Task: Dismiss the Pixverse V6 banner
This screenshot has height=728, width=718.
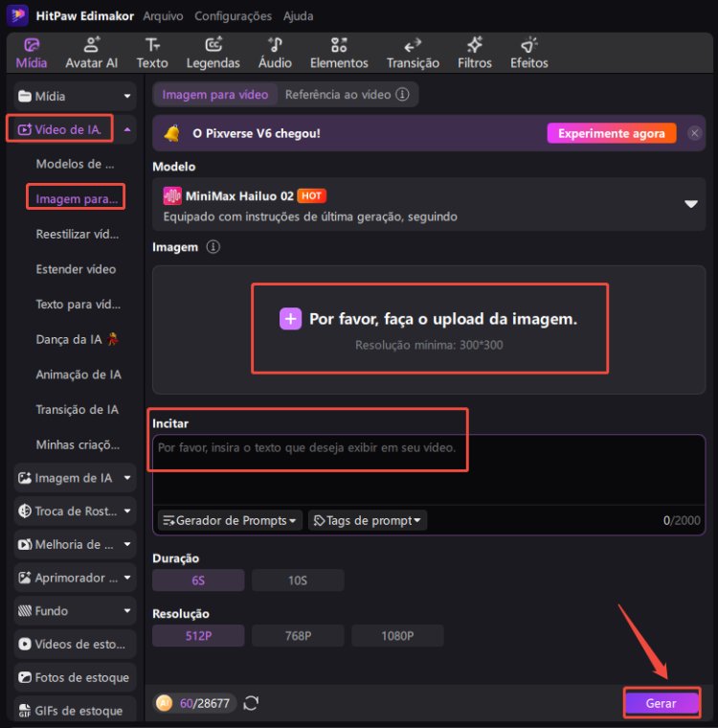Action: pyautogui.click(x=695, y=134)
